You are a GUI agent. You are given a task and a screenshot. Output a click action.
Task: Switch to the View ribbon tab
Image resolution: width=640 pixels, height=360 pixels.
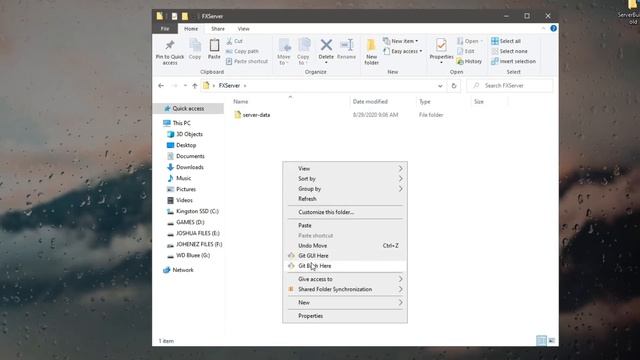243,29
